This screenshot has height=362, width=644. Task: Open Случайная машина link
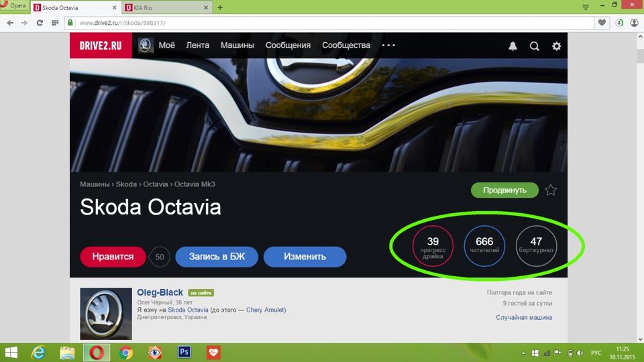tap(524, 317)
